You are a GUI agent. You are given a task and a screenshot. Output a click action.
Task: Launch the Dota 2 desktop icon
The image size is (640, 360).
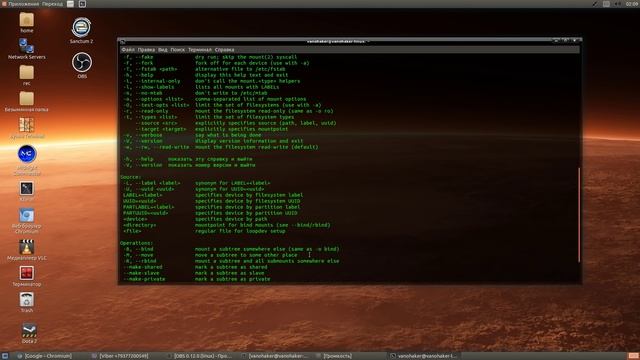point(29,333)
